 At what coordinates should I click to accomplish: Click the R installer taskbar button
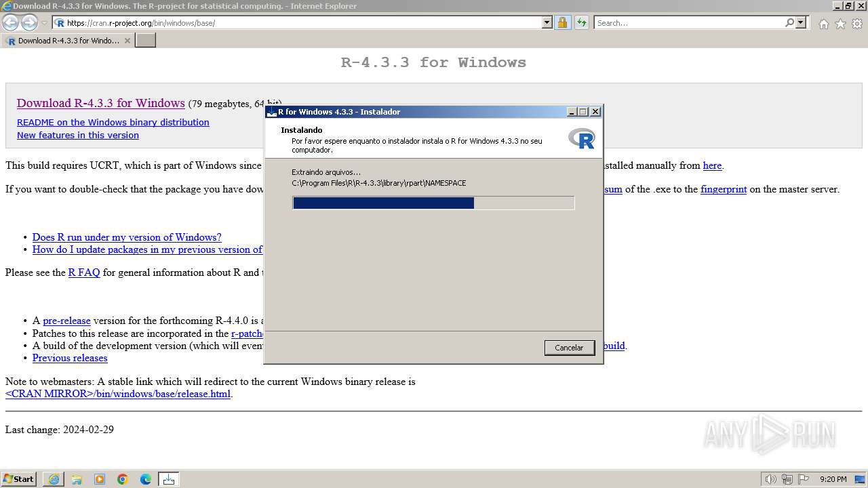coord(169,479)
